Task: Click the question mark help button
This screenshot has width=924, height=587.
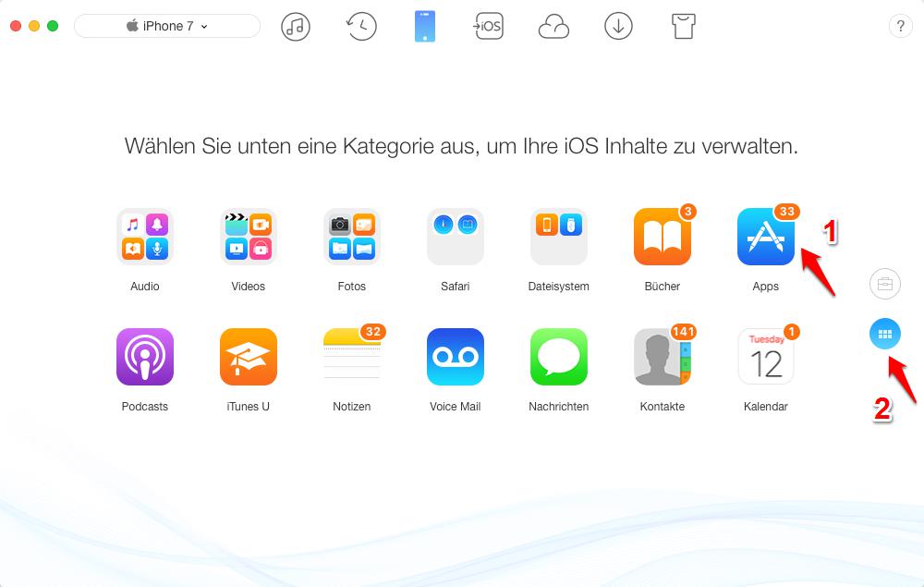Action: pyautogui.click(x=900, y=26)
